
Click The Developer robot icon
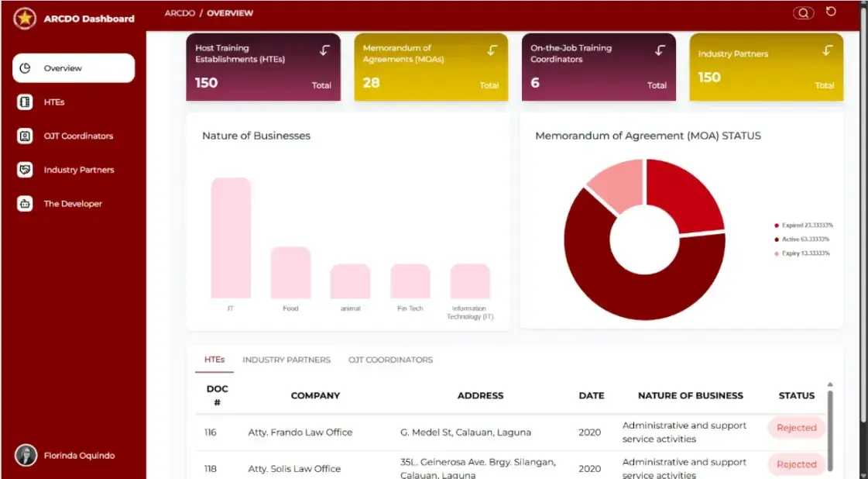(x=25, y=204)
